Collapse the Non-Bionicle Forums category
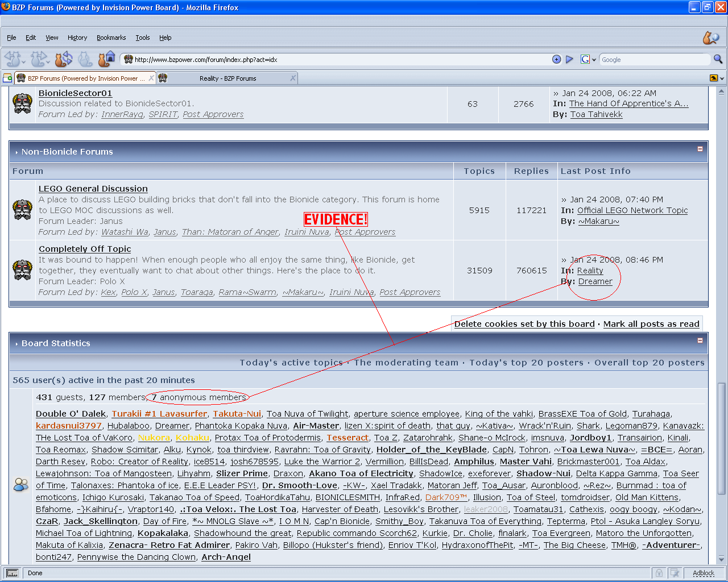 [700, 149]
